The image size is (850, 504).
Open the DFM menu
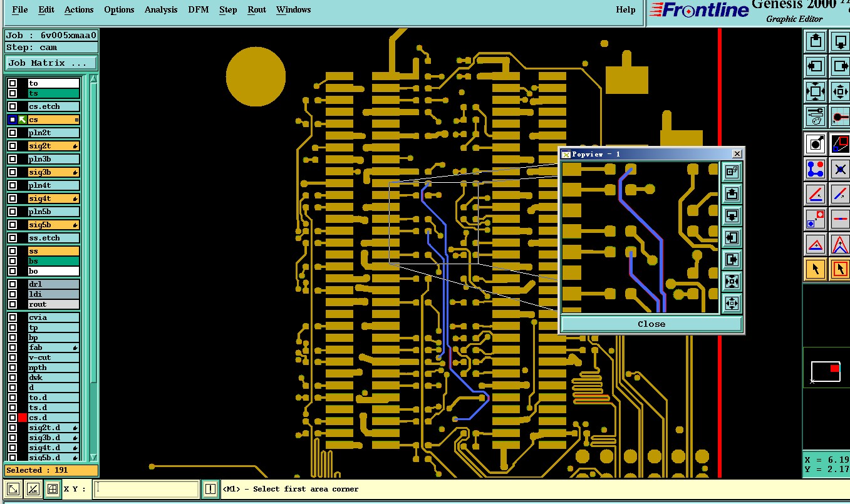[199, 9]
